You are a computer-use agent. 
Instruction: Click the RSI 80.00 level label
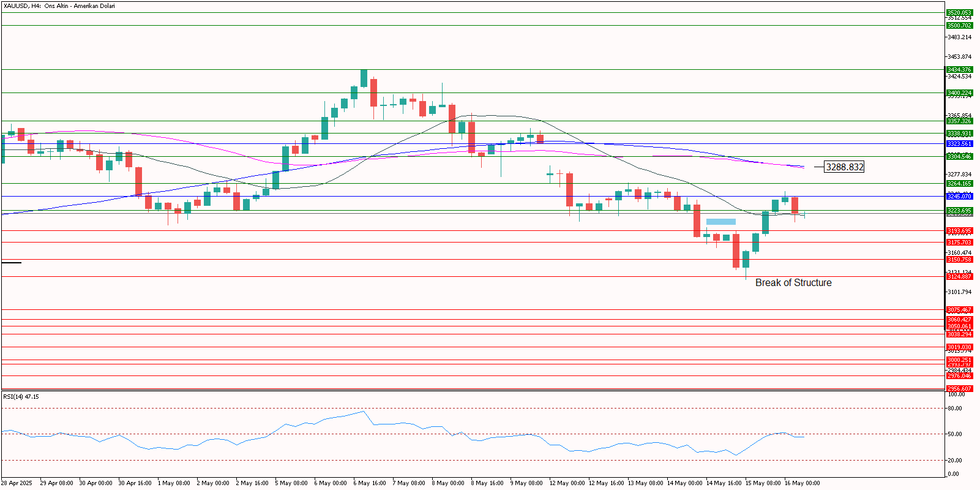(954, 408)
